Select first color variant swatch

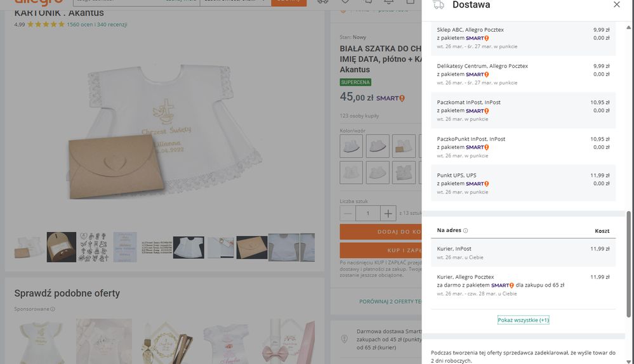(x=352, y=146)
